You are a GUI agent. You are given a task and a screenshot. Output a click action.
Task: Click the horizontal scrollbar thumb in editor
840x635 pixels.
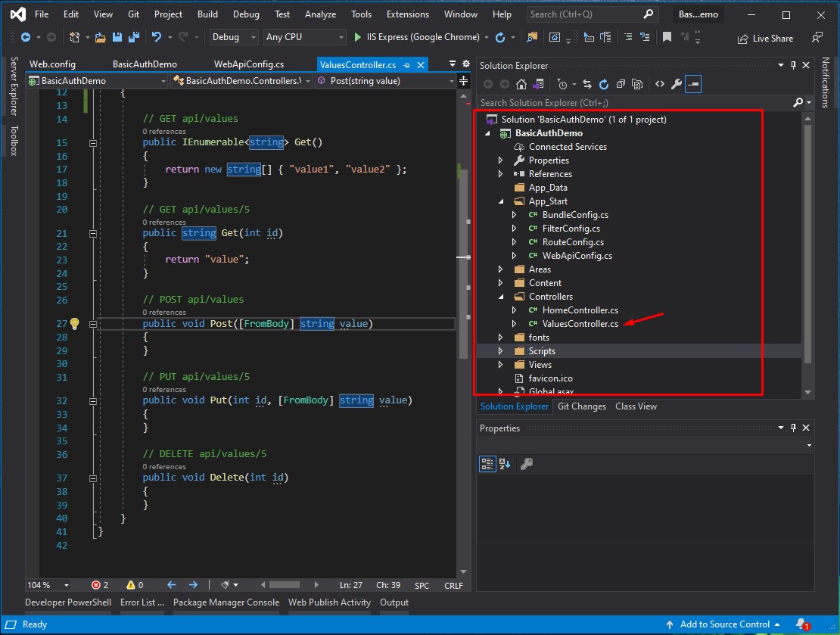tap(285, 585)
